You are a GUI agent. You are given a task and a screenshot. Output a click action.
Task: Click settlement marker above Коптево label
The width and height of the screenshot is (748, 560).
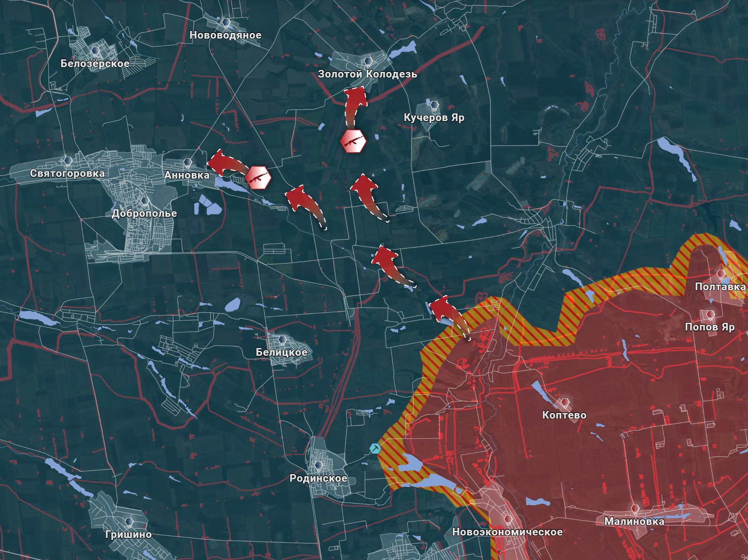[x=564, y=402]
